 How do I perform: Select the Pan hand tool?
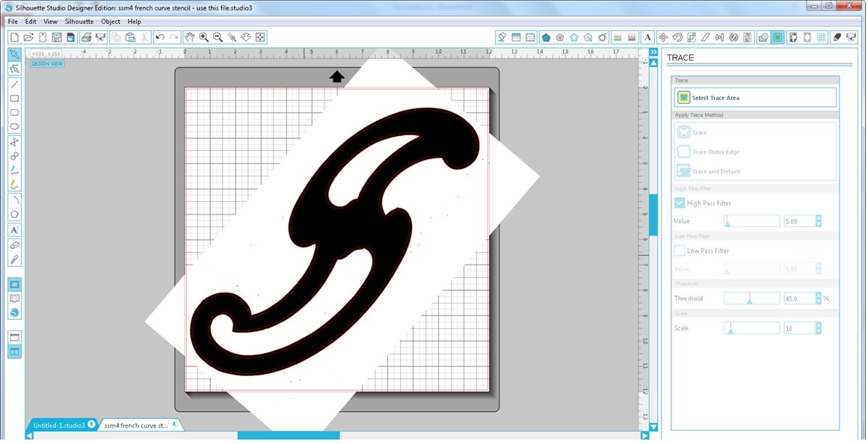coord(190,37)
